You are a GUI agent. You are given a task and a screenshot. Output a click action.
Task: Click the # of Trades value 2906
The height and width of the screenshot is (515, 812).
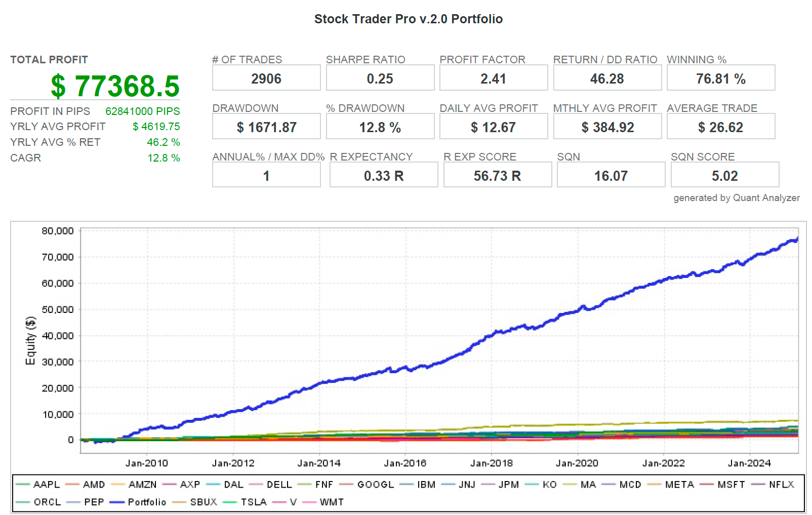click(266, 78)
